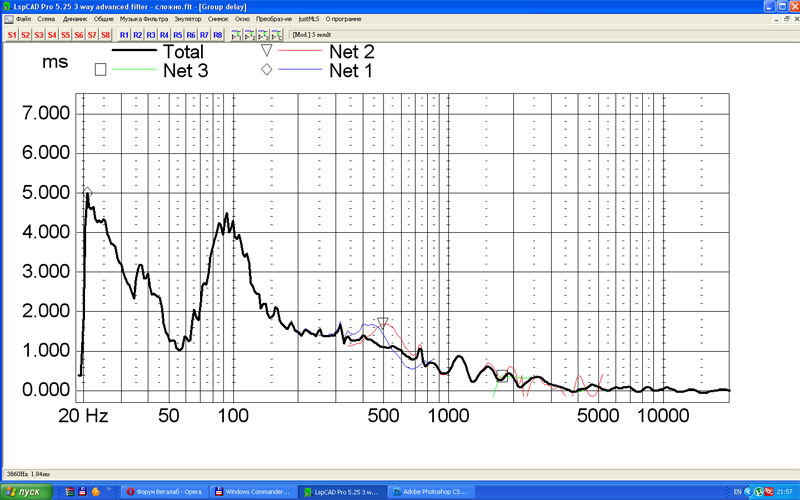Switch to Форум Вегалаб Opera taskbar window
The height and width of the screenshot is (500, 800).
tap(164, 492)
